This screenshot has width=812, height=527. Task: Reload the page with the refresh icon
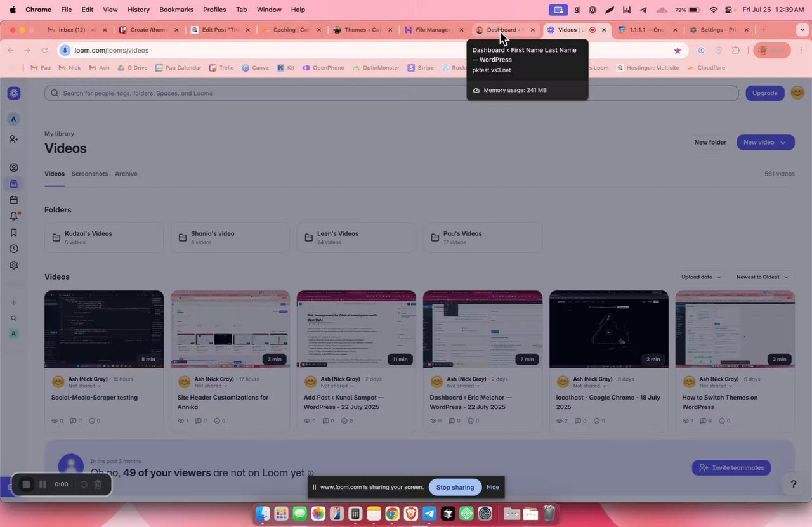[x=44, y=50]
